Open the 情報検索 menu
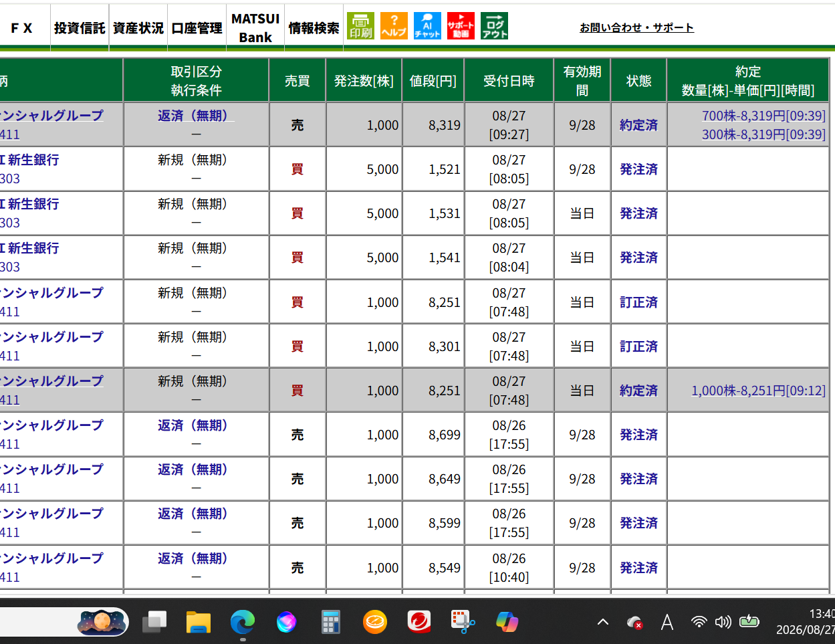Viewport: 835px width, 644px height. (314, 28)
